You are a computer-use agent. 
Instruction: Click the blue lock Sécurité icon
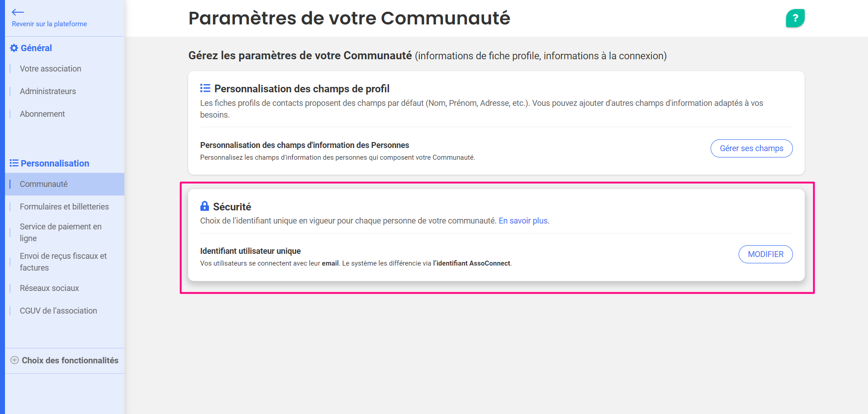(x=204, y=206)
